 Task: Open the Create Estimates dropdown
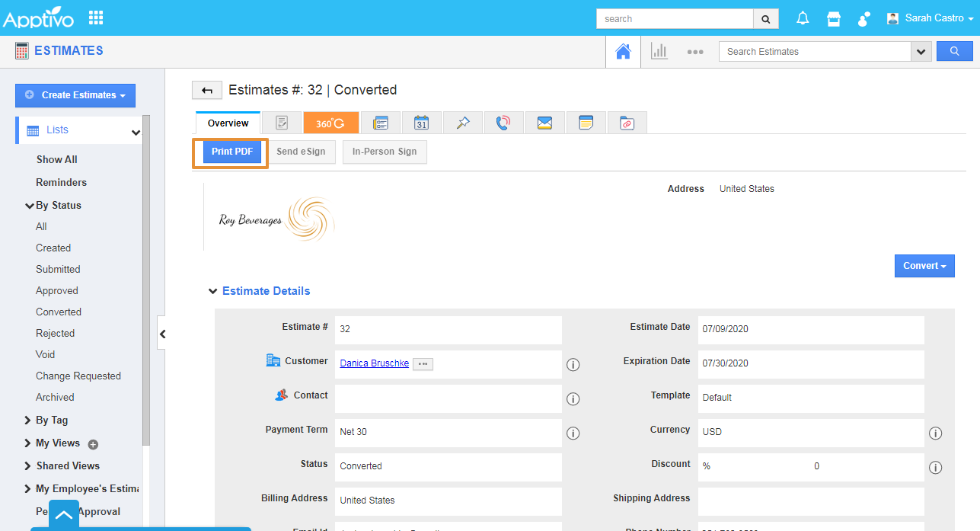[x=75, y=95]
